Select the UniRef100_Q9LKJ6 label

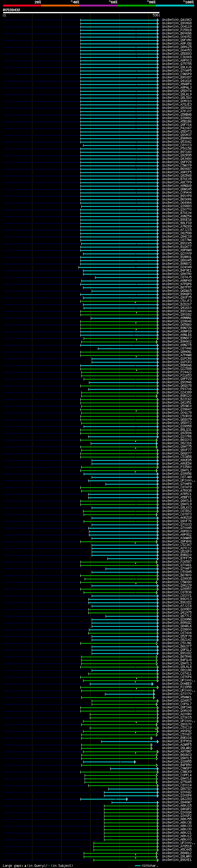click(177, 67)
